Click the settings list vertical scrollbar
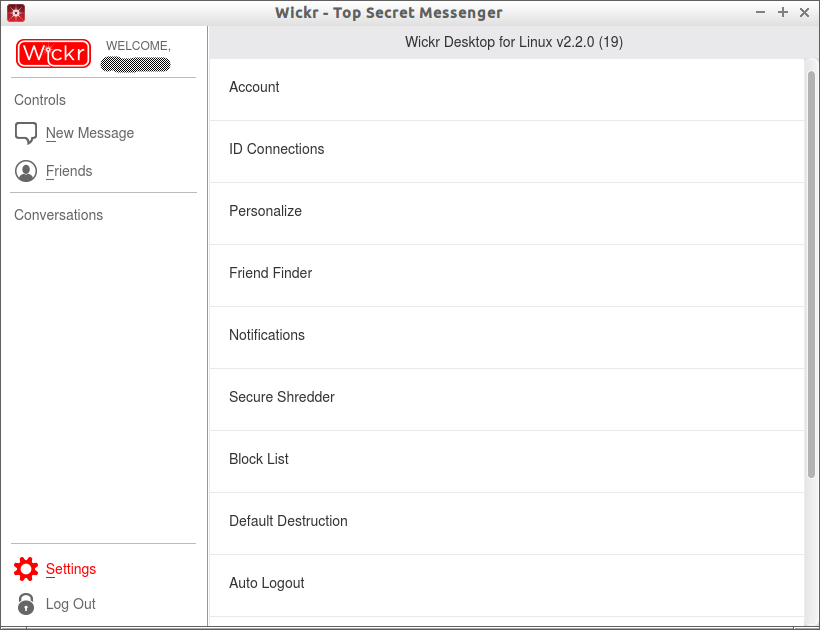The width and height of the screenshot is (820, 630). coord(811,274)
